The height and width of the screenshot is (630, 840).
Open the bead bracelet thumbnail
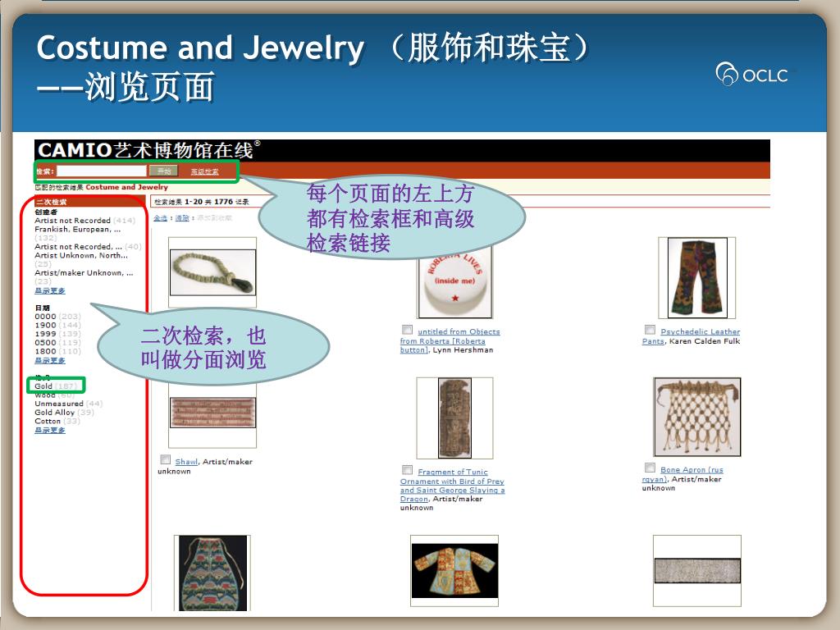tap(212, 272)
